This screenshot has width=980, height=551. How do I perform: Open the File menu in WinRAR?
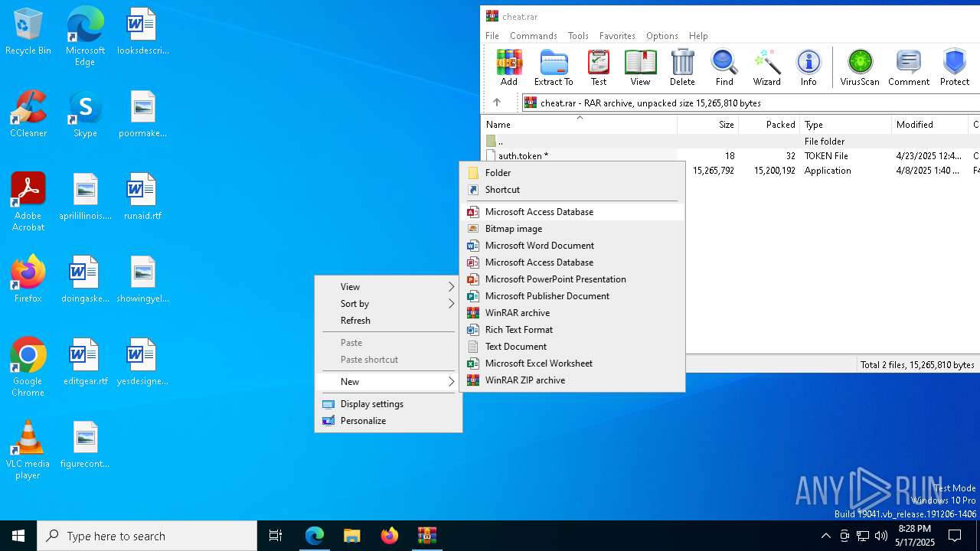pyautogui.click(x=492, y=36)
